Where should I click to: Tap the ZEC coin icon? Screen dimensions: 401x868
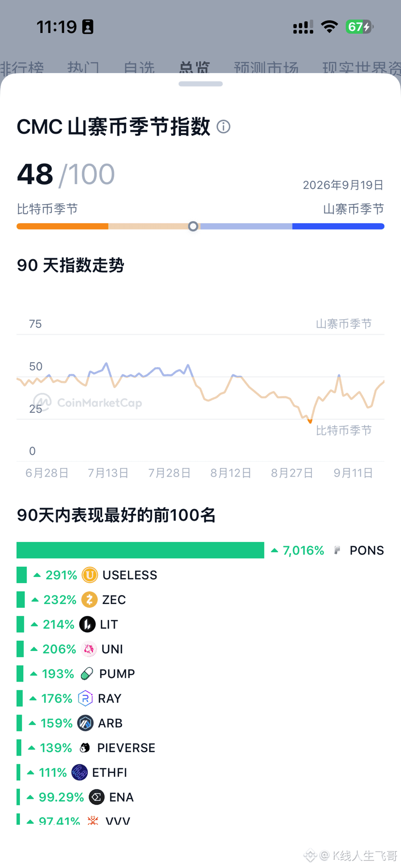89,600
